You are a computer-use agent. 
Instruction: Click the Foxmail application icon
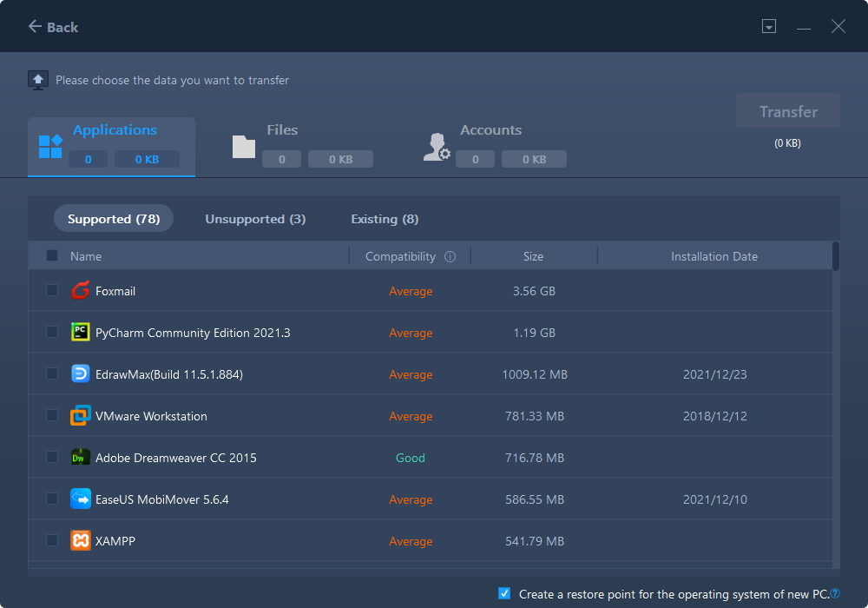coord(80,291)
